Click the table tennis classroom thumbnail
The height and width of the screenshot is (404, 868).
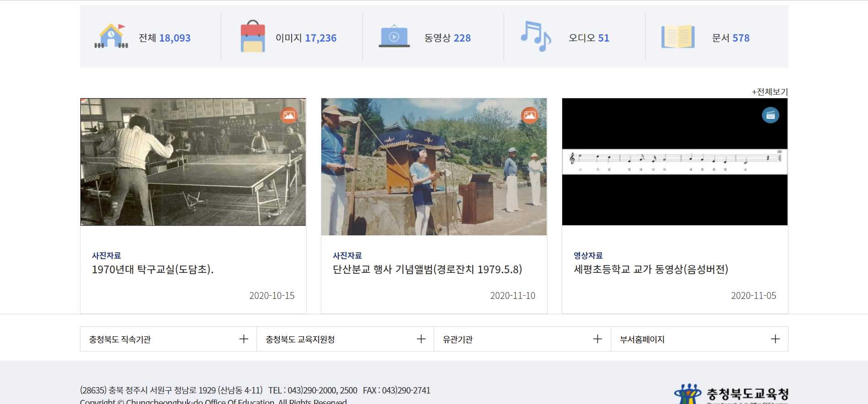point(193,162)
